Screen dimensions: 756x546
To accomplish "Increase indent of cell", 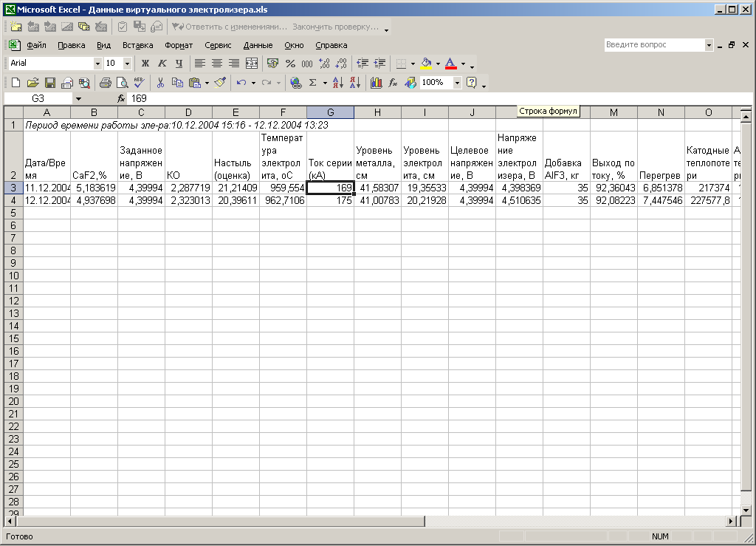I will [x=379, y=64].
